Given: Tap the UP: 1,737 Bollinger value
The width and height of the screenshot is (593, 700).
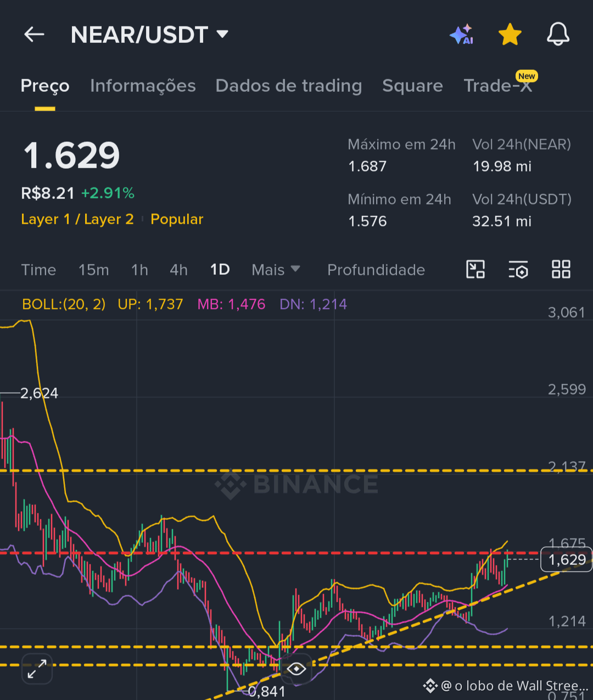Looking at the screenshot, I should click(150, 304).
